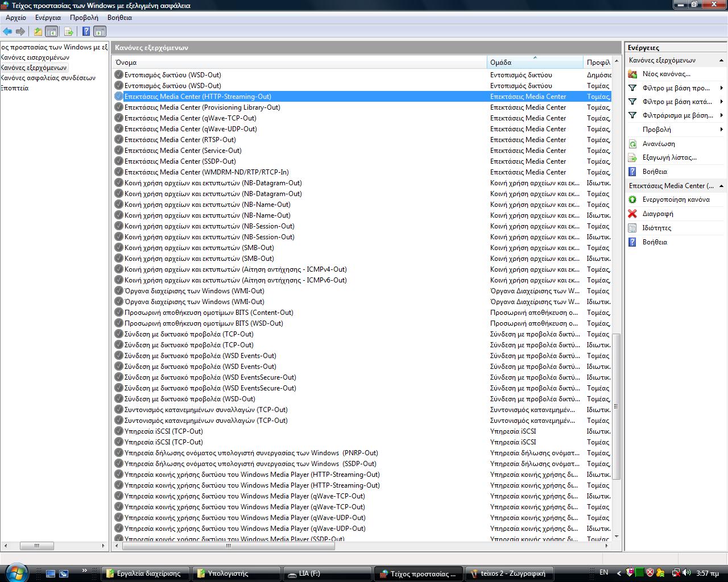Sort by Όνομα column header
Screen dimensions: 728x582
coord(299,63)
